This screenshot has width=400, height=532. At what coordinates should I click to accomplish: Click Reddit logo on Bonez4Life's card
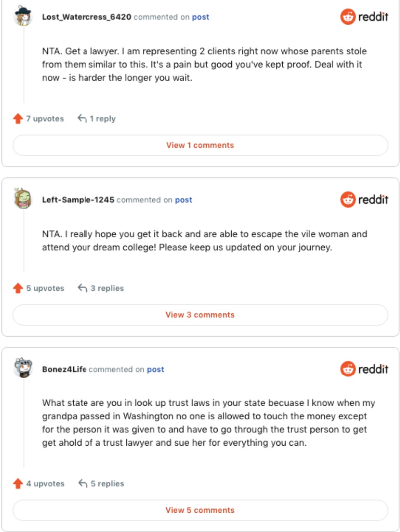point(364,369)
